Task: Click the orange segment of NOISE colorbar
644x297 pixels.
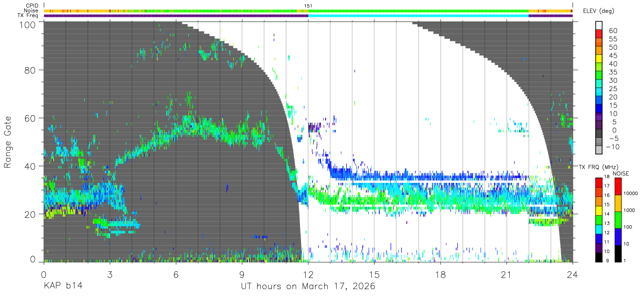Action: [617, 203]
